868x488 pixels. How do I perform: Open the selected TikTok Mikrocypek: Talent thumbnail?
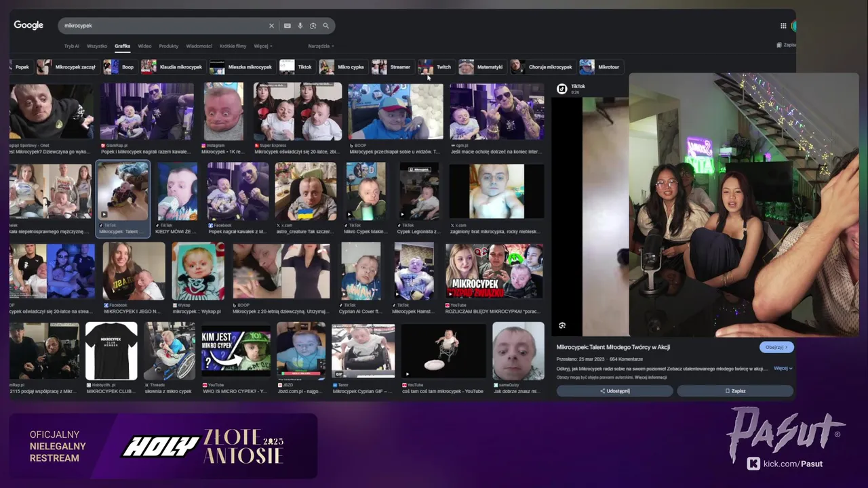point(123,190)
